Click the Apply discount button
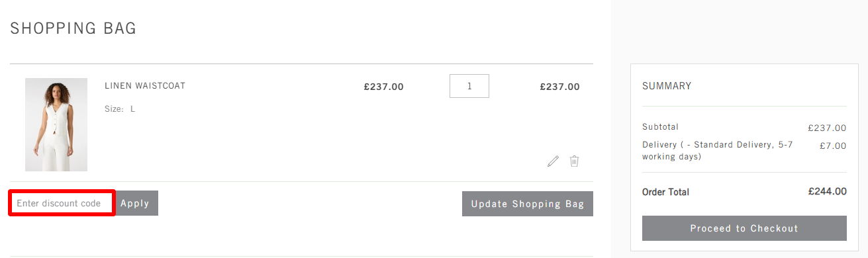This screenshot has width=868, height=258. click(135, 203)
